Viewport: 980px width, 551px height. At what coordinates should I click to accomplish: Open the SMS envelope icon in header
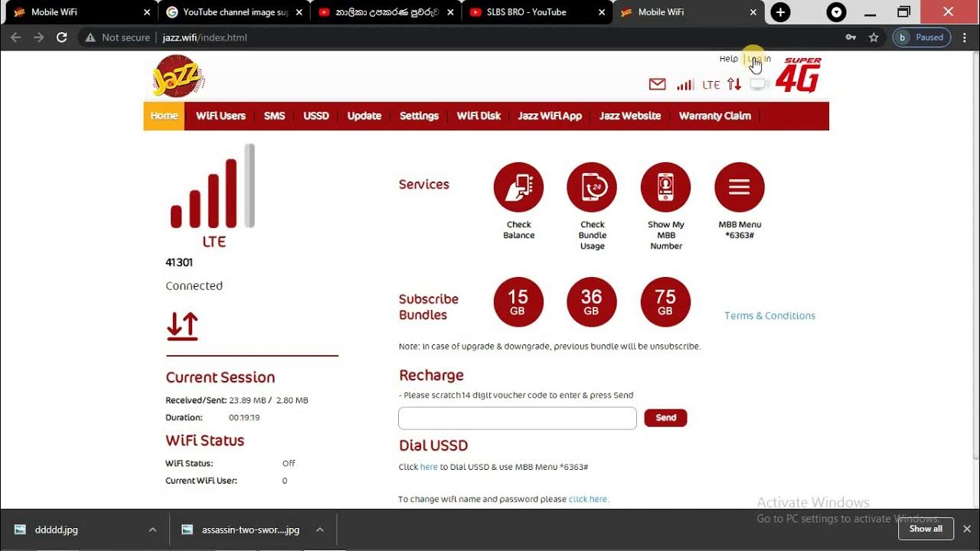click(657, 84)
